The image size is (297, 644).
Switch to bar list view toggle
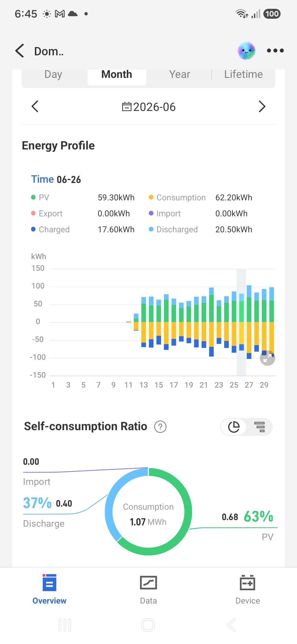(259, 427)
